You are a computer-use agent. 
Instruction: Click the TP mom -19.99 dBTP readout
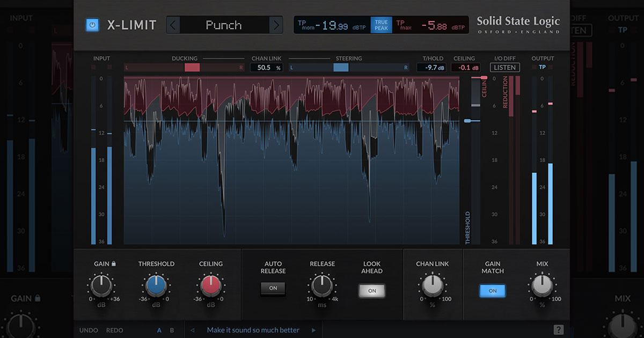tap(332, 25)
